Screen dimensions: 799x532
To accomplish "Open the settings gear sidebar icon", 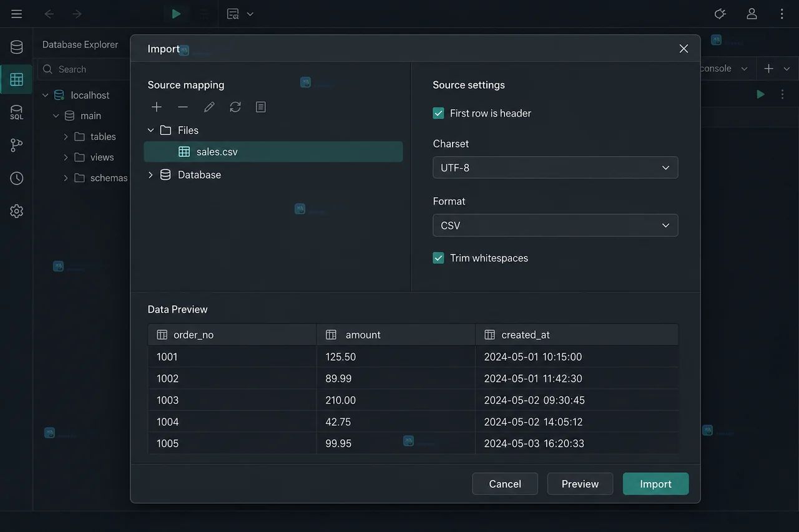I will click(x=17, y=211).
